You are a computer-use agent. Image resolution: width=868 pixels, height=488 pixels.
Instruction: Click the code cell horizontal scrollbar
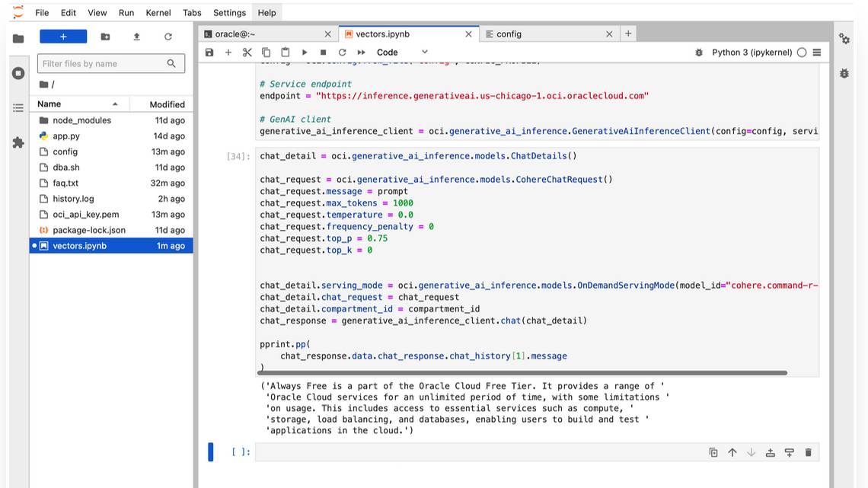pyautogui.click(x=522, y=373)
